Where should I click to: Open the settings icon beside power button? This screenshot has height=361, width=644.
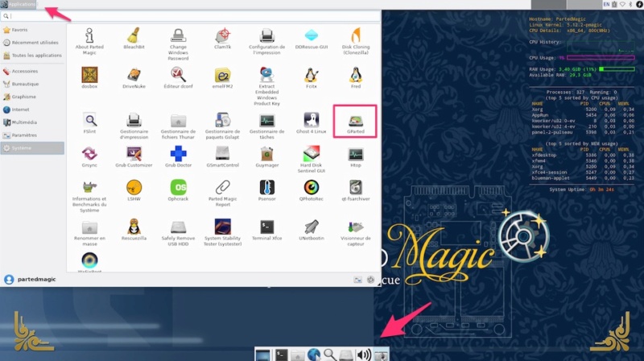[358, 280]
